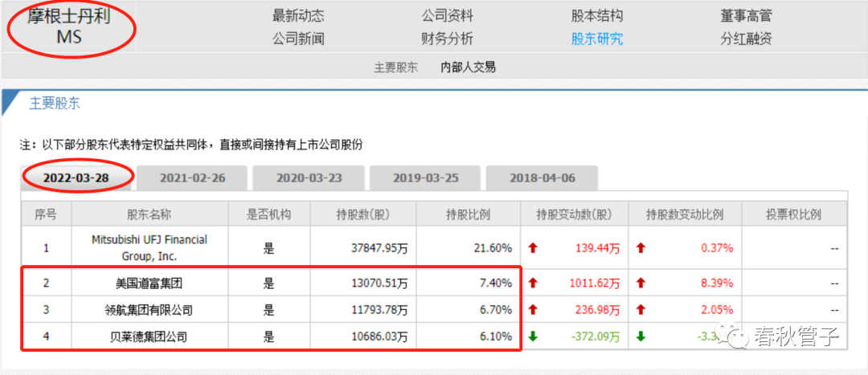Select the 2020-03-23 date tab
The width and height of the screenshot is (868, 375).
pos(309,178)
